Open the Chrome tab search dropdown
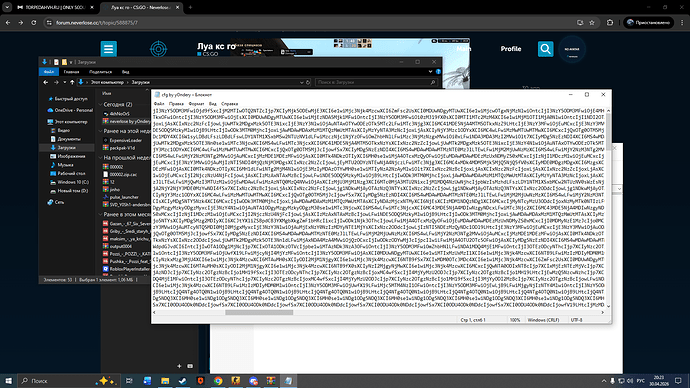Image resolution: width=690 pixels, height=388 pixels. [7, 7]
